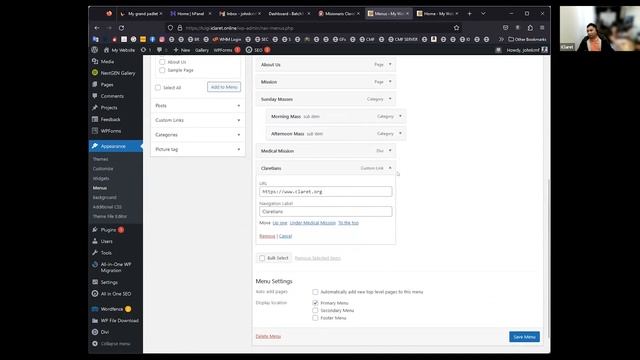Move item Under Medical Mission
This screenshot has width=640, height=360.
coord(313,223)
